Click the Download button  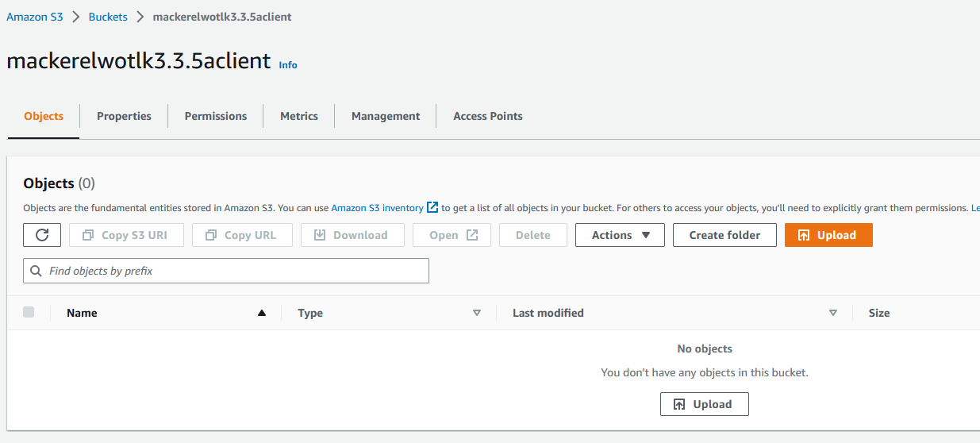pos(352,235)
